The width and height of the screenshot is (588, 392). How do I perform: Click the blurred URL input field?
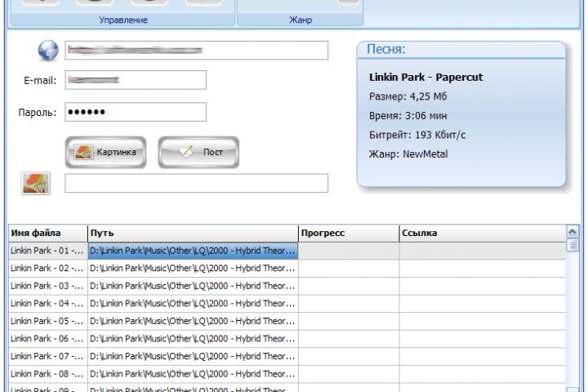(x=196, y=51)
